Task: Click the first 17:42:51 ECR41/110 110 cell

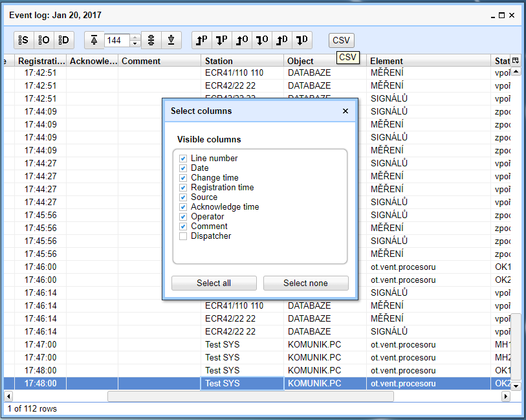Action: click(242, 72)
